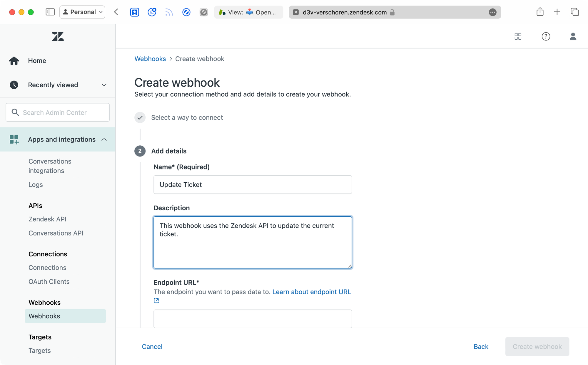Image resolution: width=588 pixels, height=365 pixels.
Task: Open the Personal profile dropdown
Action: point(82,12)
